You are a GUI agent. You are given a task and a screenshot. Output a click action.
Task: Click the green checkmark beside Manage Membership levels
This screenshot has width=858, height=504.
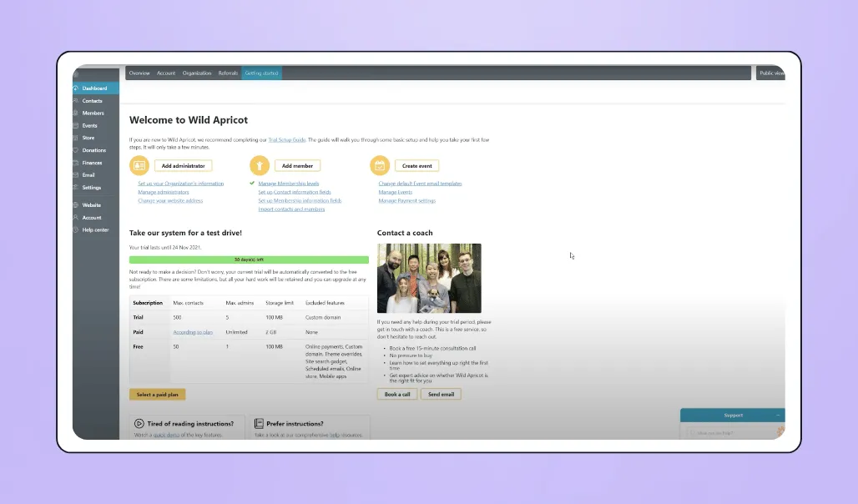(x=251, y=183)
